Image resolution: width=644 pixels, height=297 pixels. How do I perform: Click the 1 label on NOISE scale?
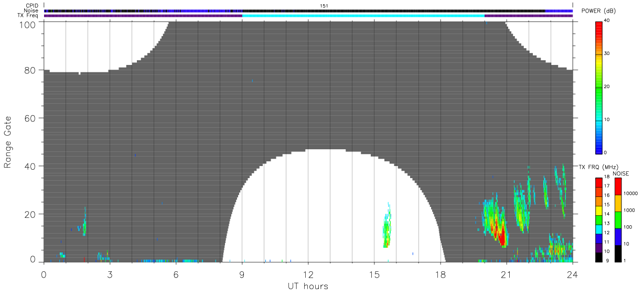point(624,260)
